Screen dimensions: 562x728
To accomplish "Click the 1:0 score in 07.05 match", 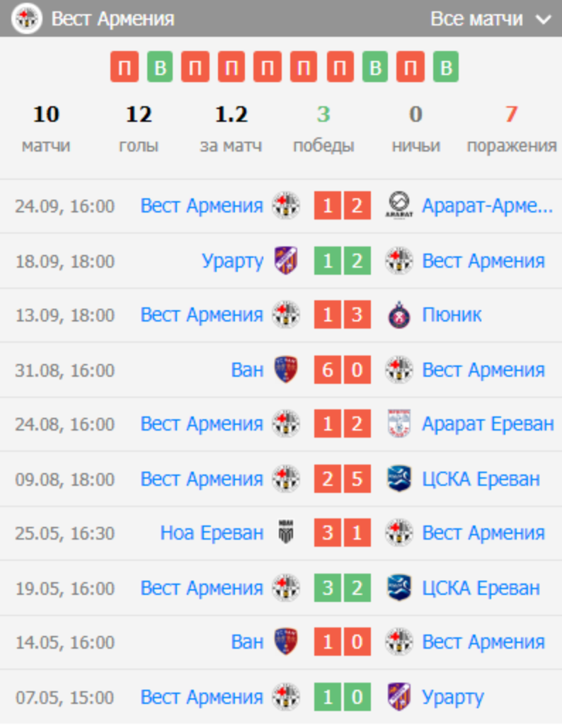I will [343, 698].
